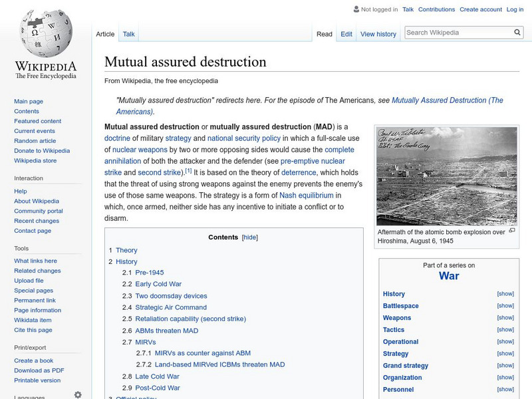Open Recent changes link
Screen dimensions: 532x399
tap(37, 221)
